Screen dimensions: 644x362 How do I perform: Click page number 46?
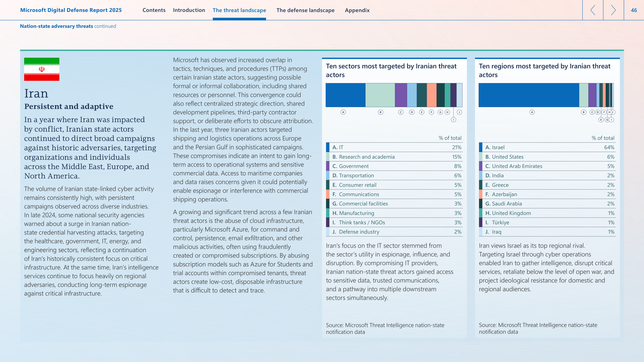[634, 10]
